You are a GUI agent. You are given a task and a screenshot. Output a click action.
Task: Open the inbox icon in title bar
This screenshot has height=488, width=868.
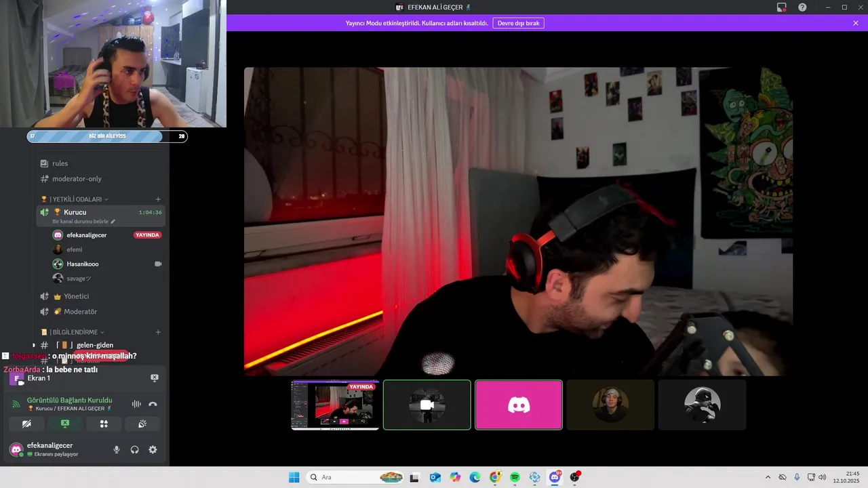[x=781, y=7]
